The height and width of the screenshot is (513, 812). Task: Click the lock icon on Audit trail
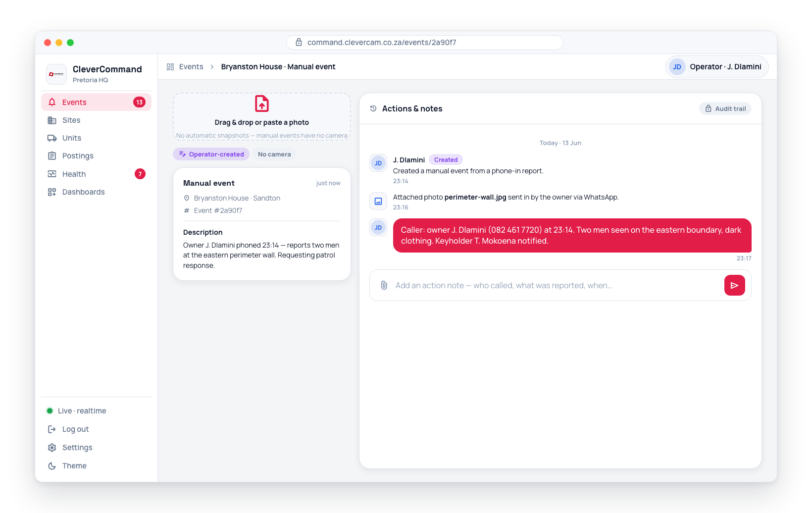point(709,108)
